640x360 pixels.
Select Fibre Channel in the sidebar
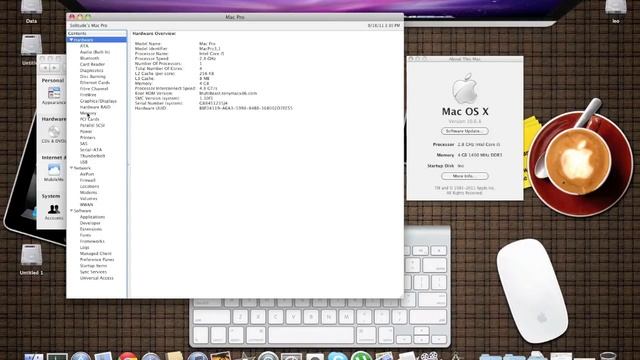pyautogui.click(x=94, y=89)
